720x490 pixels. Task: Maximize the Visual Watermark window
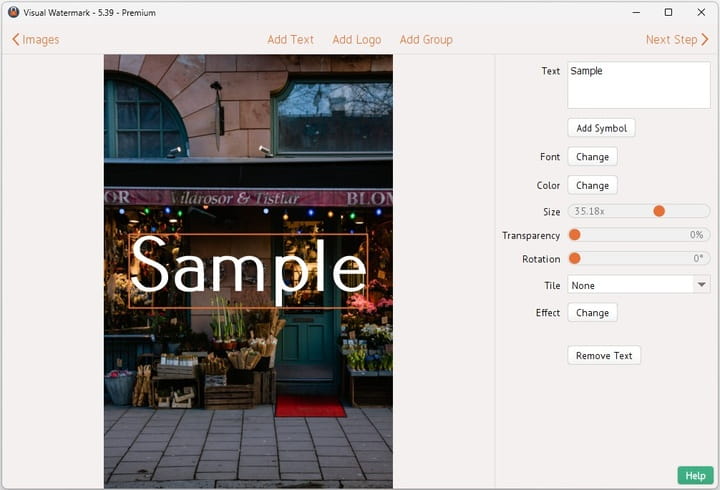(x=668, y=13)
